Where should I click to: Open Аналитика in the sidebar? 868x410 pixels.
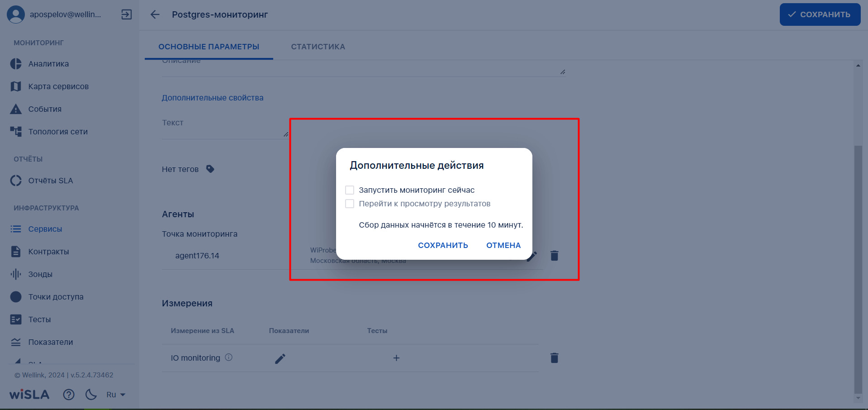48,64
